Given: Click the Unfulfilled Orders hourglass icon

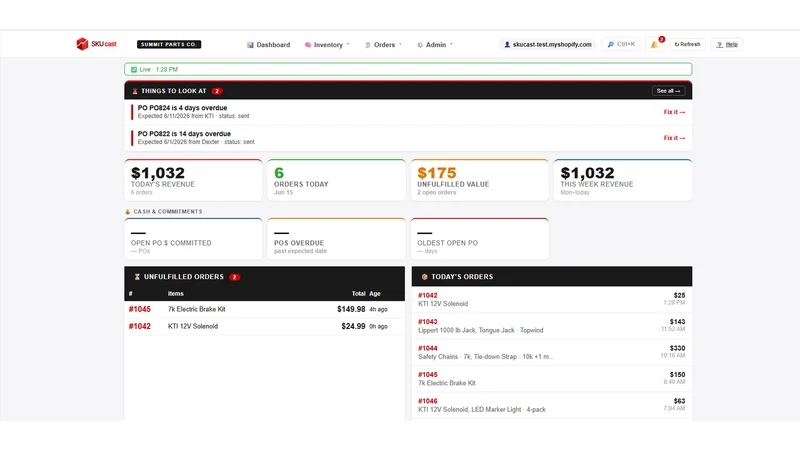Looking at the screenshot, I should (x=137, y=277).
